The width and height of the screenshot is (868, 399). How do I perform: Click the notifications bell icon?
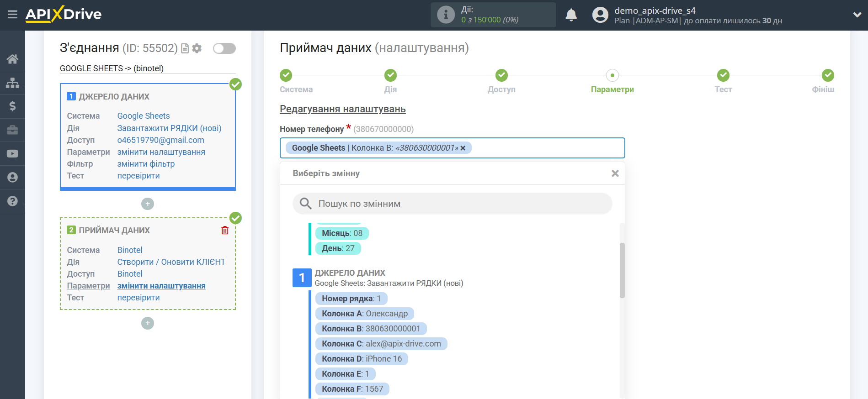(571, 15)
